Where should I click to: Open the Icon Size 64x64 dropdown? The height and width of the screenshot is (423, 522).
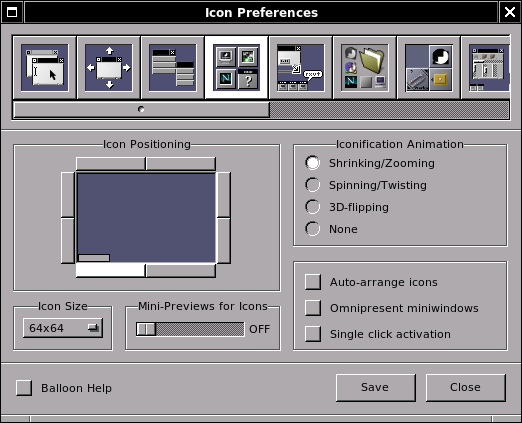tap(63, 328)
